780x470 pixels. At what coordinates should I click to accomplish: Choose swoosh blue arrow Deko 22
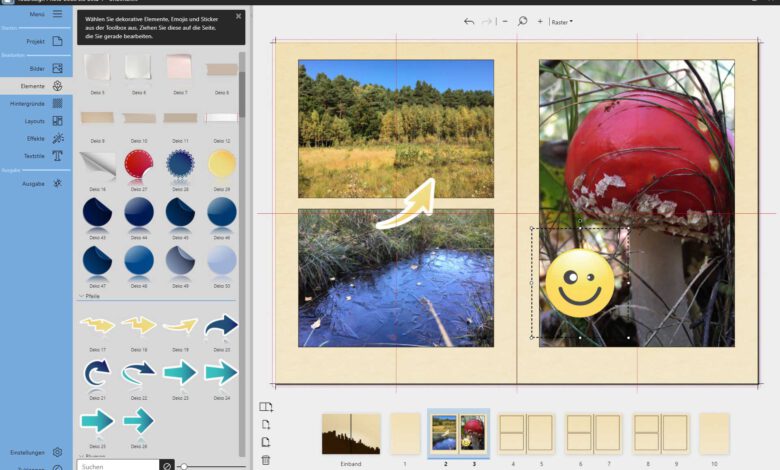[x=139, y=373]
